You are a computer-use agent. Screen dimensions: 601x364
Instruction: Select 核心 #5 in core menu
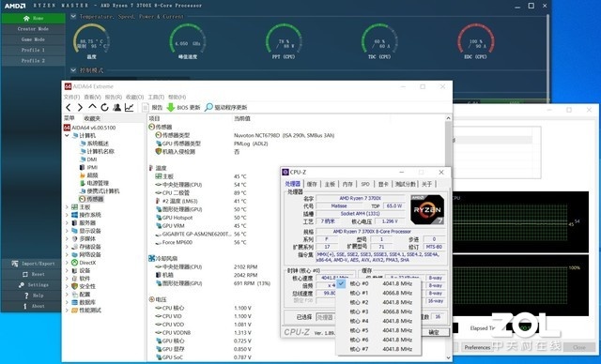pos(378,330)
